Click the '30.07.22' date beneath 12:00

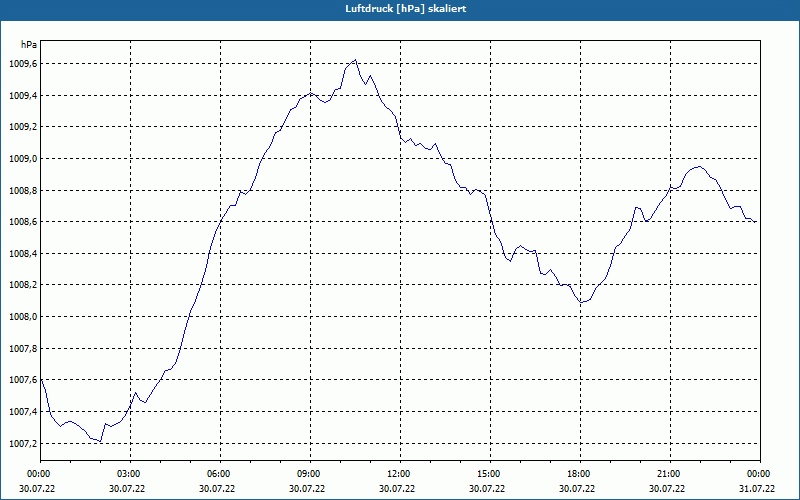click(397, 488)
